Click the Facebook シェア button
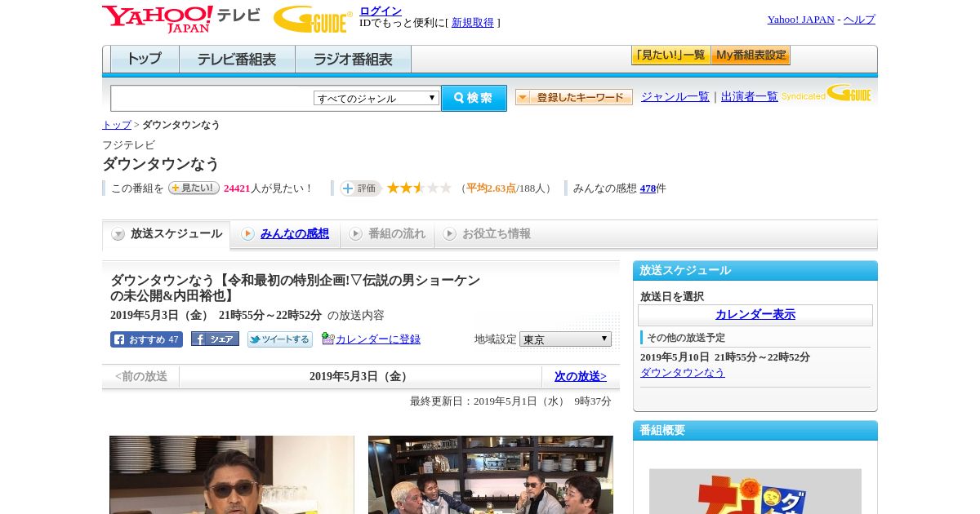 [x=215, y=339]
